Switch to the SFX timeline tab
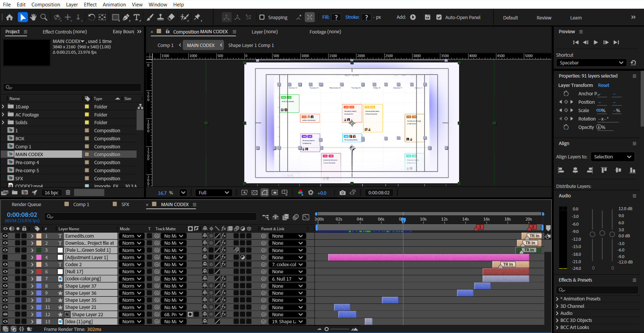The height and width of the screenshot is (333, 644). pyautogui.click(x=125, y=204)
